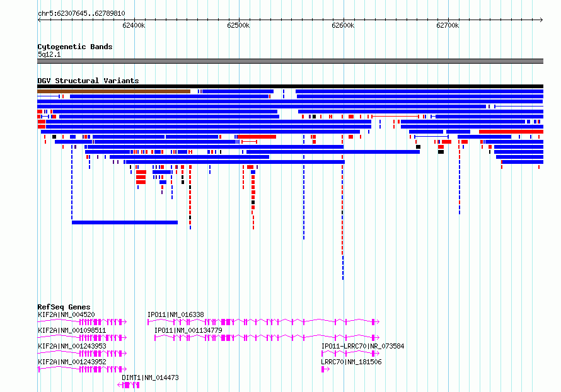Select the 62500k ruler position label

click(238, 25)
